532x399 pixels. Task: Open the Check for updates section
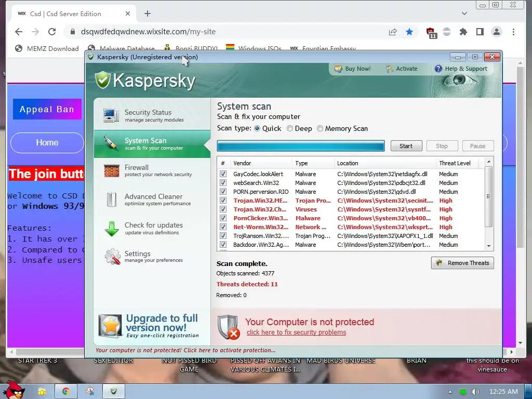tap(152, 229)
